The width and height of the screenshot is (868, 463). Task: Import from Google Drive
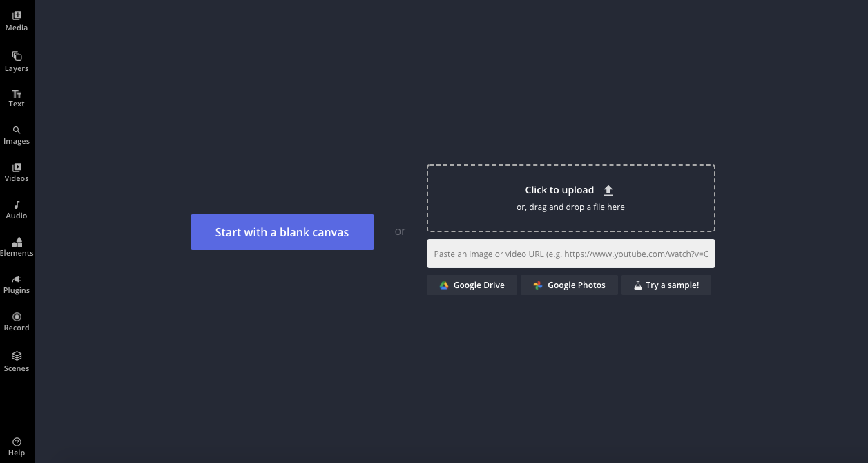(472, 285)
